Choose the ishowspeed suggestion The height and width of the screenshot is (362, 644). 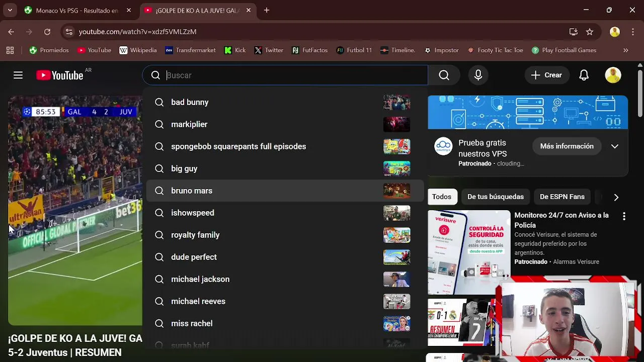[285, 213]
